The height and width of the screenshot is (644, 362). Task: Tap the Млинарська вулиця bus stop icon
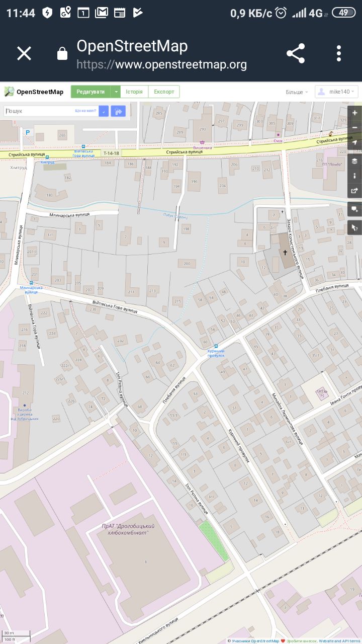point(31,283)
